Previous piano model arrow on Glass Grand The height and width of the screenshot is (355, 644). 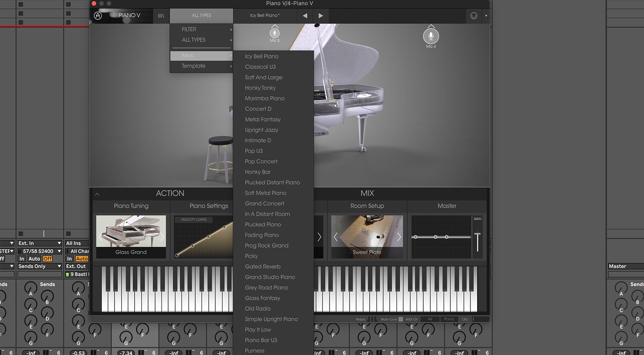100,237
